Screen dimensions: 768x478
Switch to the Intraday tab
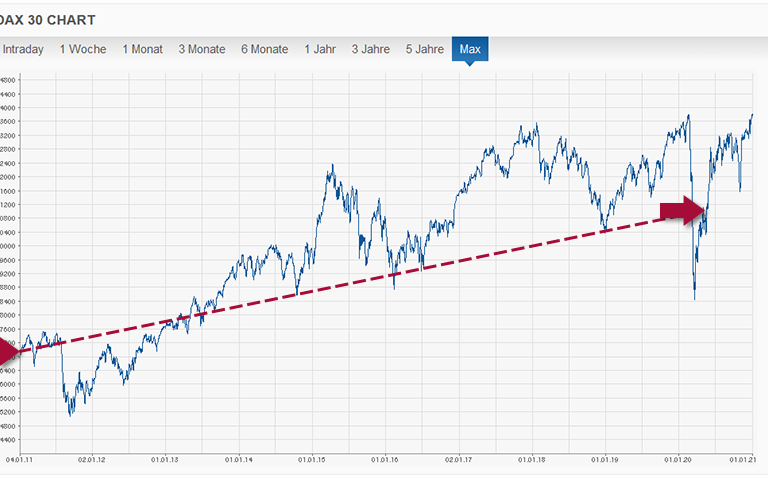coord(23,49)
